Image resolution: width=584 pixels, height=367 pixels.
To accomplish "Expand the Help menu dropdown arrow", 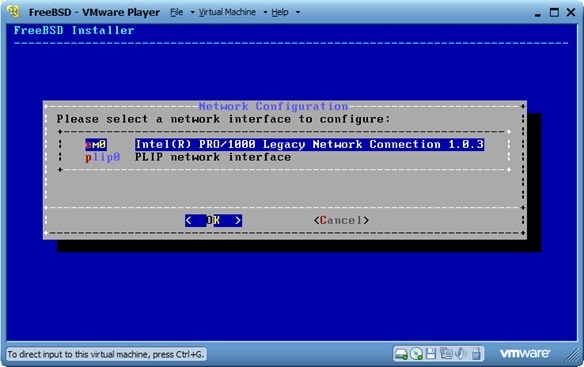I will pos(298,12).
